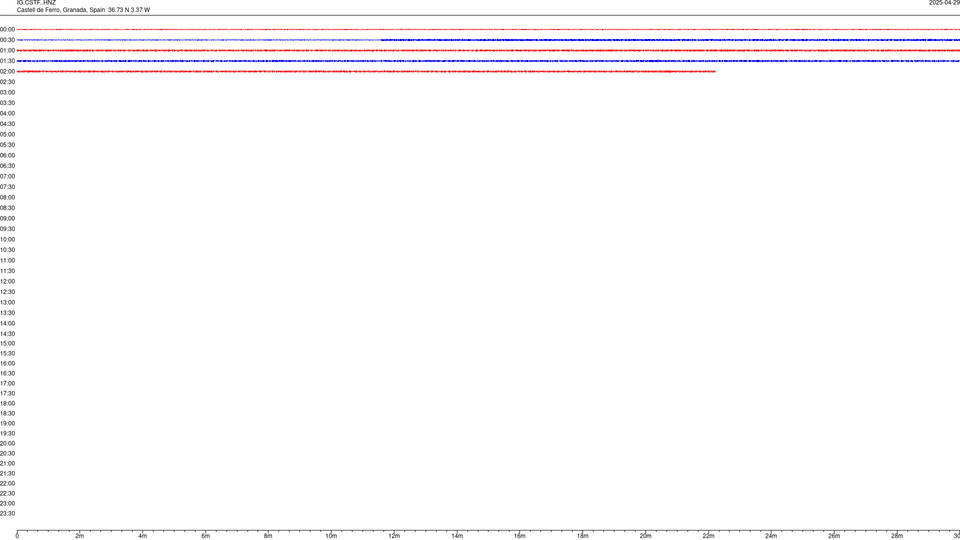Click the 23:30 row time label
This screenshot has height=540, width=960.
coord(7,514)
